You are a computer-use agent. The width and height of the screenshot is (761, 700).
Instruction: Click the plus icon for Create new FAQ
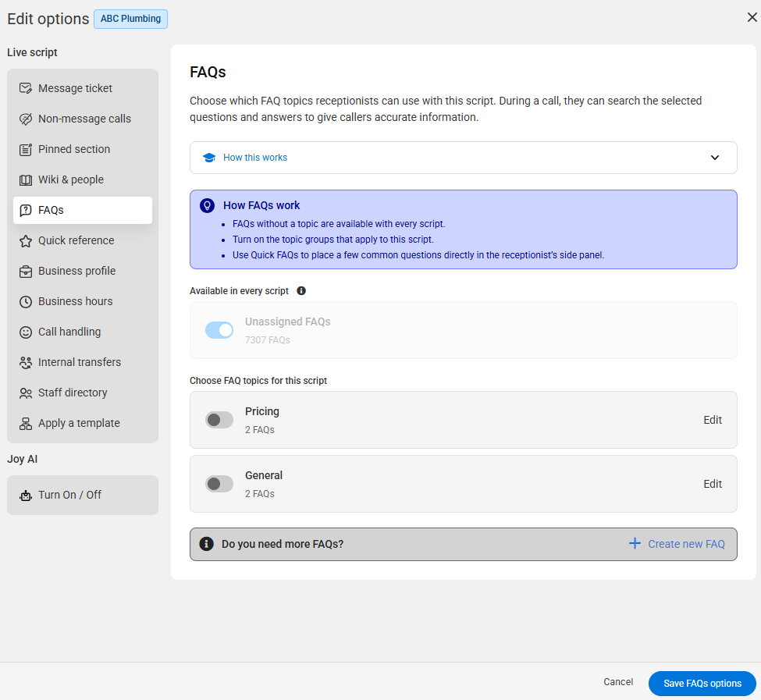point(635,543)
